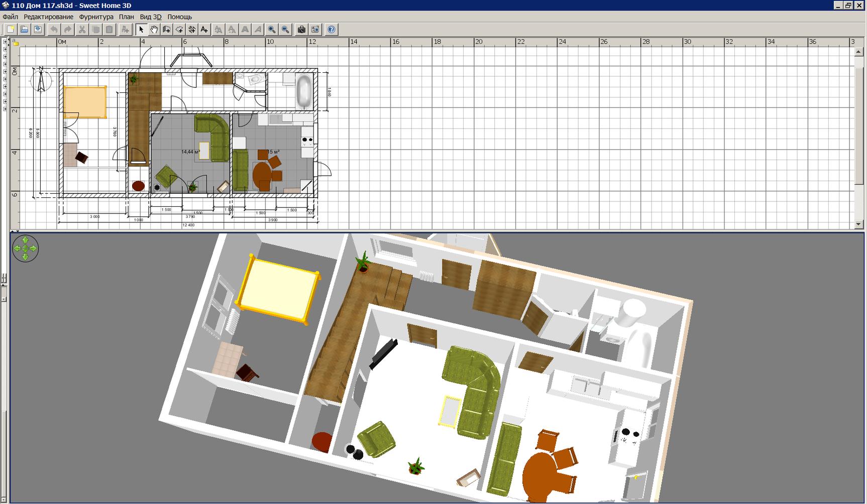Viewport: 867px width, 504px height.
Task: Click the stove hob in 3D view
Action: tap(630, 435)
